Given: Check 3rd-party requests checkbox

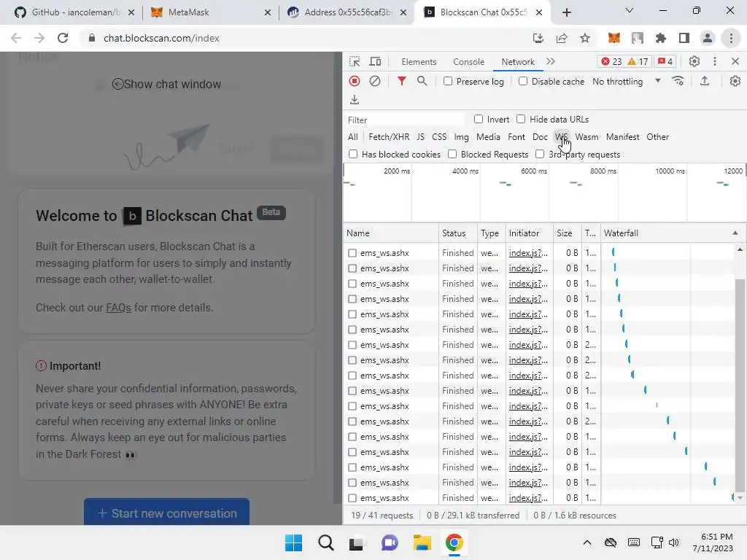Looking at the screenshot, I should [x=540, y=154].
